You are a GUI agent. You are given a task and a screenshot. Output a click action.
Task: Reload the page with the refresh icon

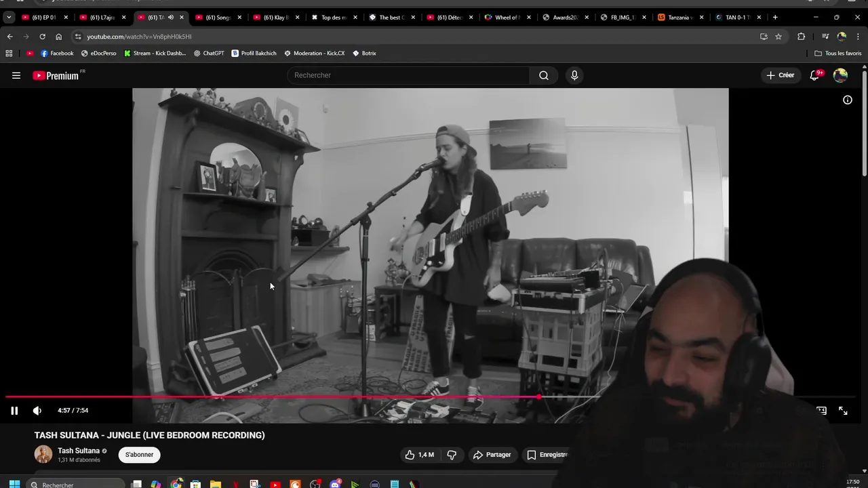42,37
